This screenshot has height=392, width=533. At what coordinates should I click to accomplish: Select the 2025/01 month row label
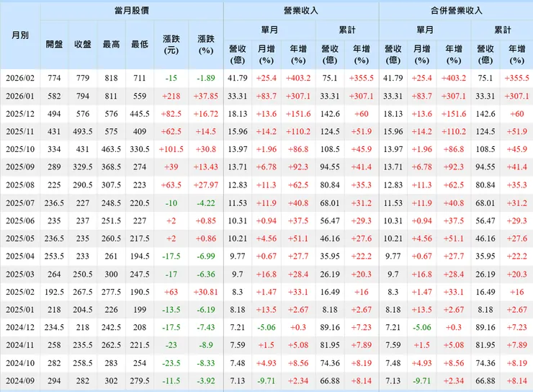coord(20,310)
